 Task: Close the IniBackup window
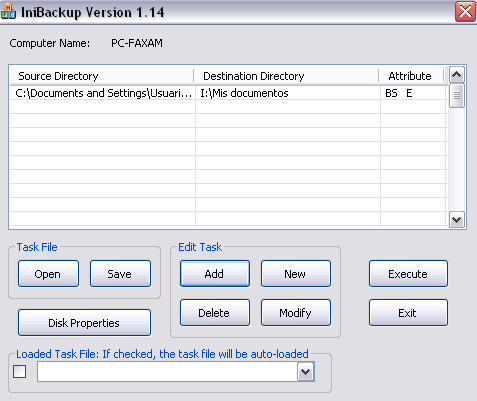click(x=465, y=12)
